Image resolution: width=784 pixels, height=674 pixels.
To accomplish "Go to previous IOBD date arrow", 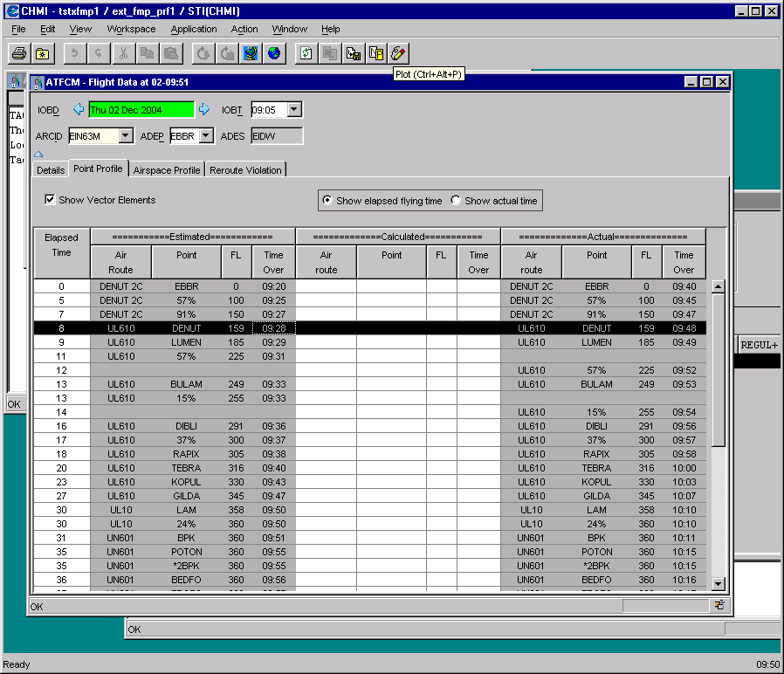I will pos(78,110).
